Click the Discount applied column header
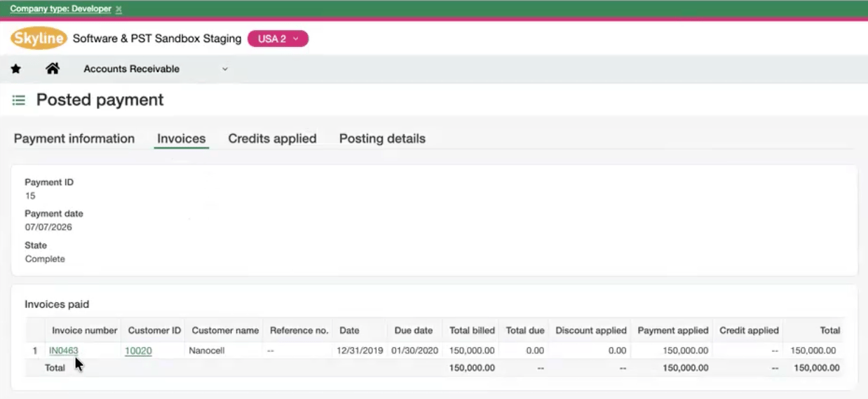Screen dimensions: 868x399 pyautogui.click(x=591, y=330)
